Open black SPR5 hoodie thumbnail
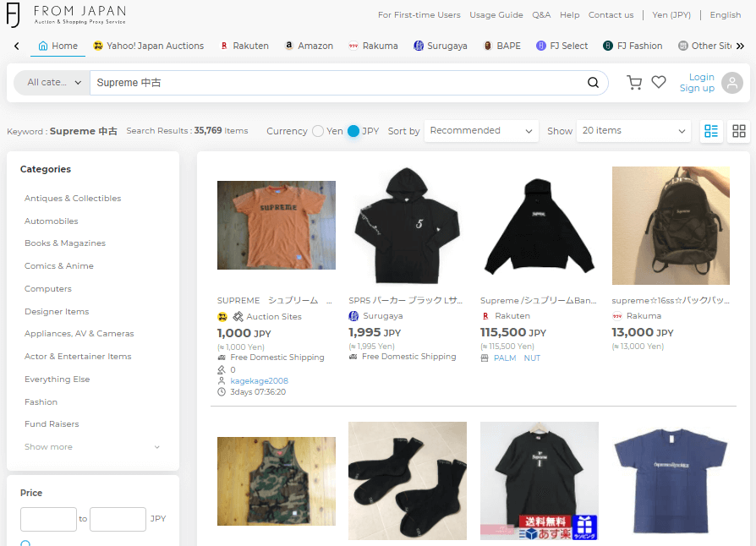Viewport: 756px width, 546px height. coord(408,226)
